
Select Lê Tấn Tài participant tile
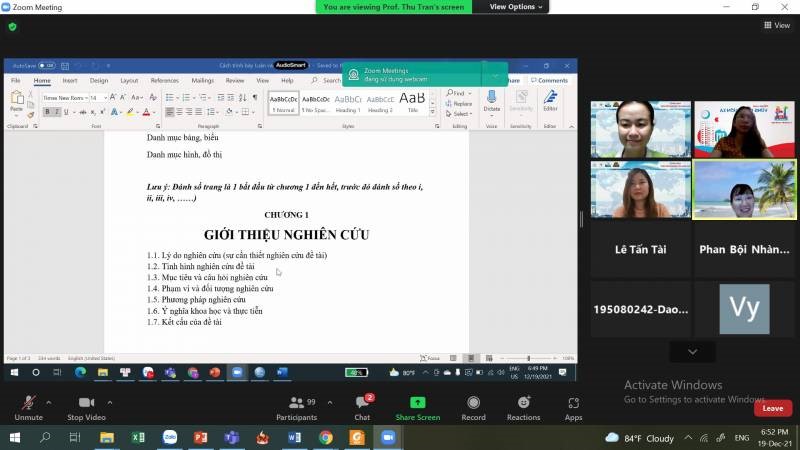point(641,250)
